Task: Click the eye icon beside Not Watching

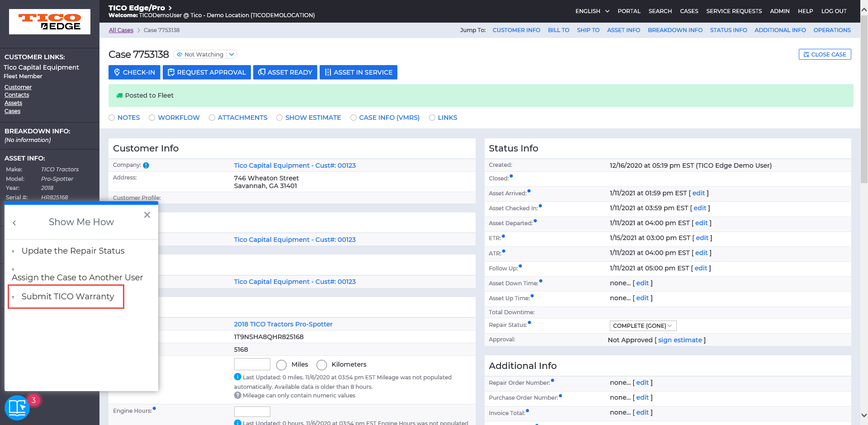Action: coord(179,54)
